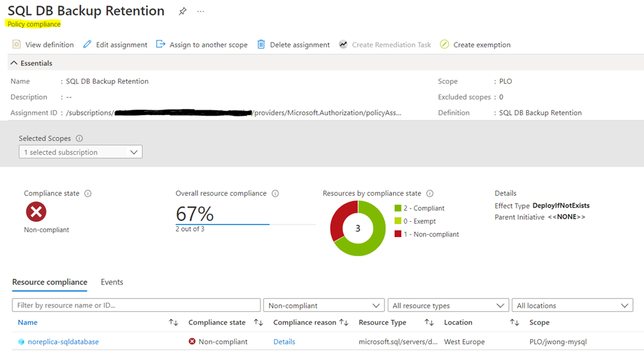Image resolution: width=644 pixels, height=359 pixels.
Task: Click the red Non-compliant state icon
Action: pyautogui.click(x=36, y=212)
